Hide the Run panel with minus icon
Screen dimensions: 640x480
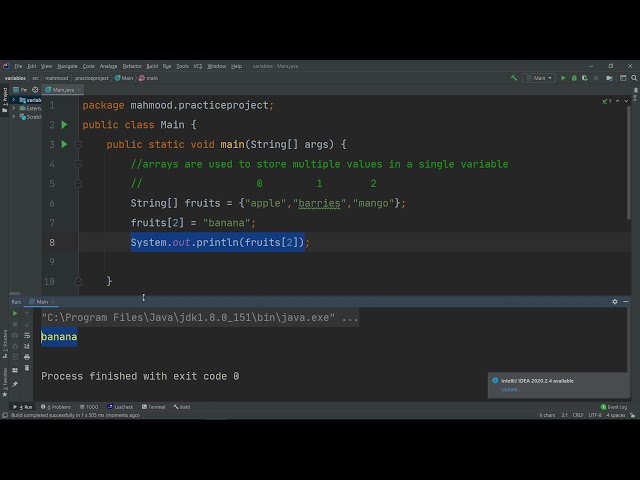626,301
